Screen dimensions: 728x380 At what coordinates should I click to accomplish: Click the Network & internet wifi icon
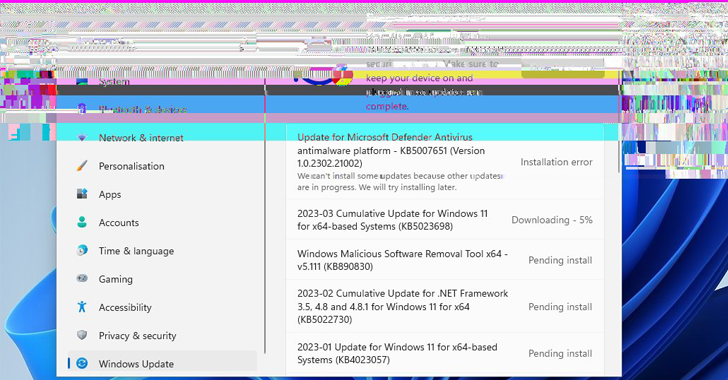coord(82,138)
